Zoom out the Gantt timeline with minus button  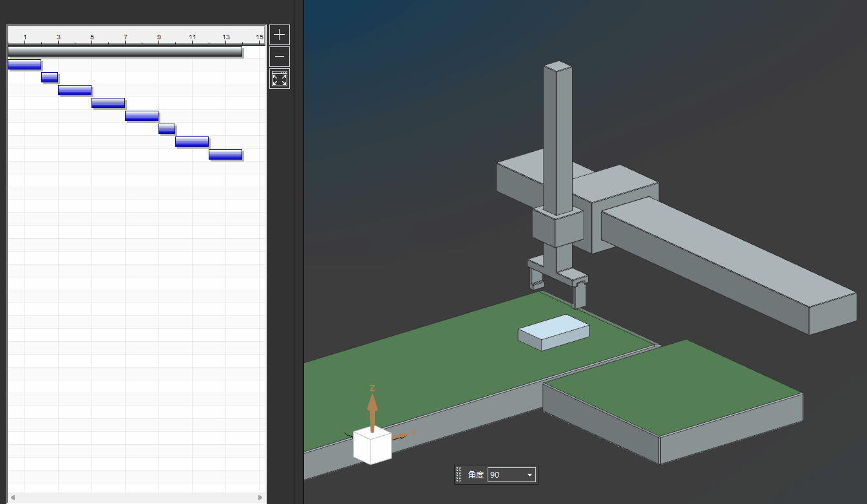click(x=280, y=57)
